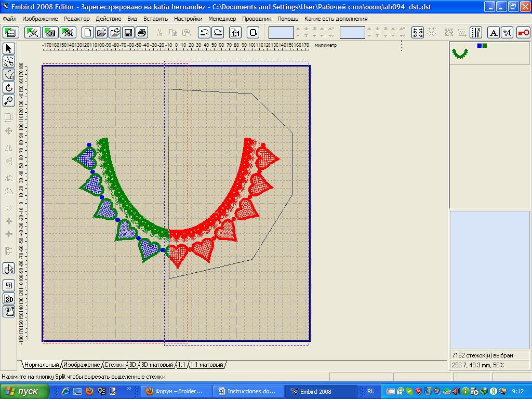Click the 3D view button in sidebar
This screenshot has height=399, width=532.
point(9,299)
